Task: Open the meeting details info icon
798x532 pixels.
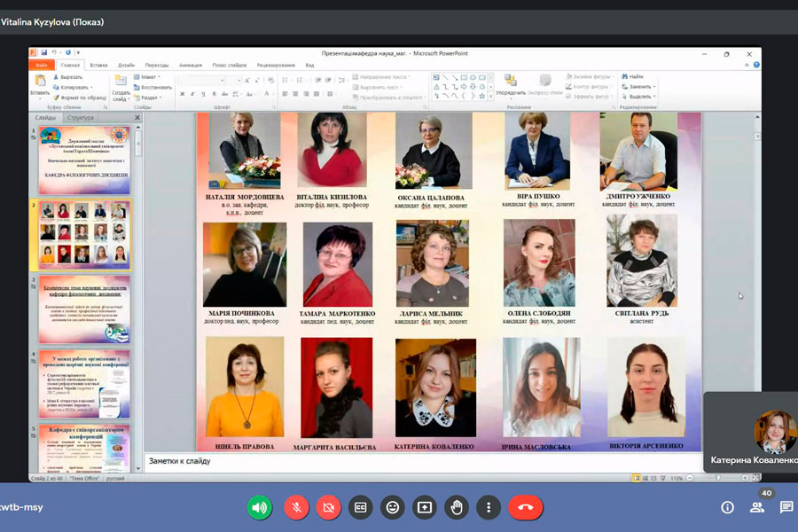Action: click(x=727, y=507)
